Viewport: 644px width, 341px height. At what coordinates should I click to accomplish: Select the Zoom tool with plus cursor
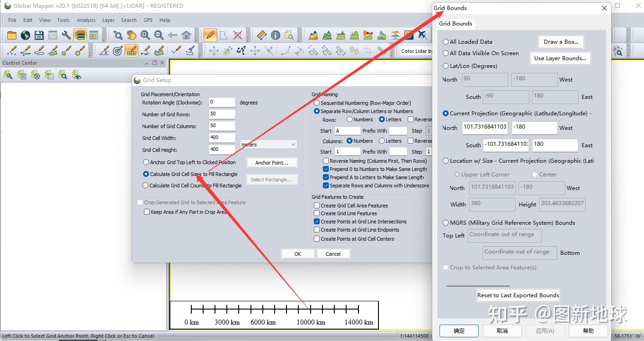118,35
